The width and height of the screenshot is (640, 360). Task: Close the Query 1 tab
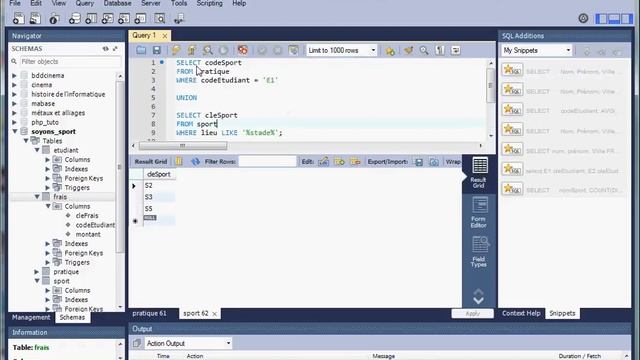click(165, 36)
